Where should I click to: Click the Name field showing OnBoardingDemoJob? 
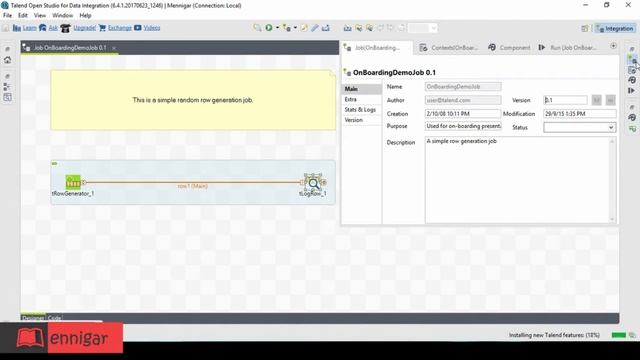tap(463, 87)
